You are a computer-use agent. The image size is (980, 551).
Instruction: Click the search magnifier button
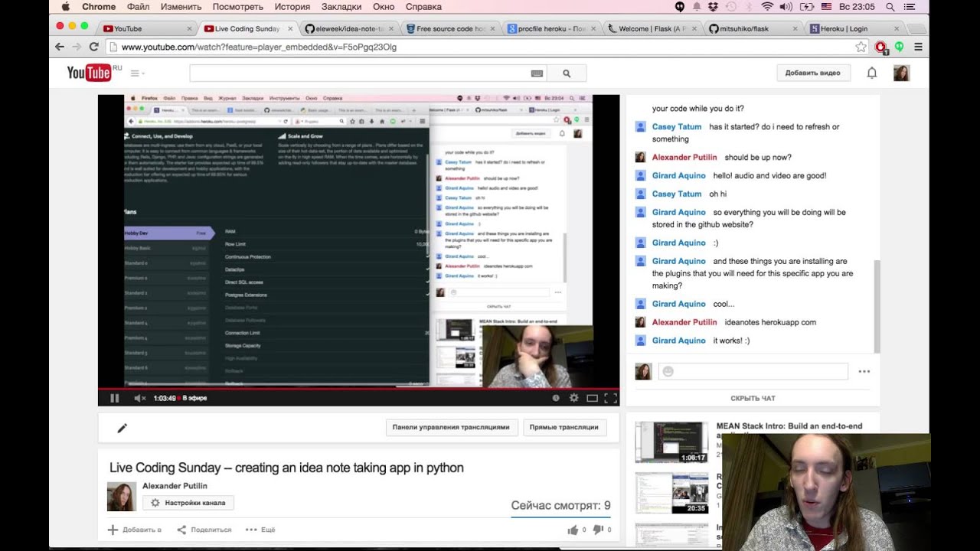click(x=567, y=73)
